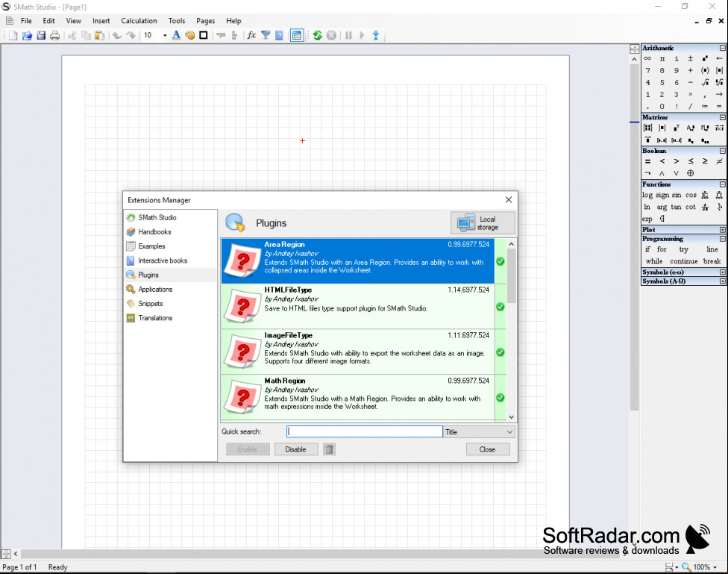This screenshot has height=574, width=728.
Task: Expand the Symbols (α-ω) panel
Action: (x=723, y=272)
